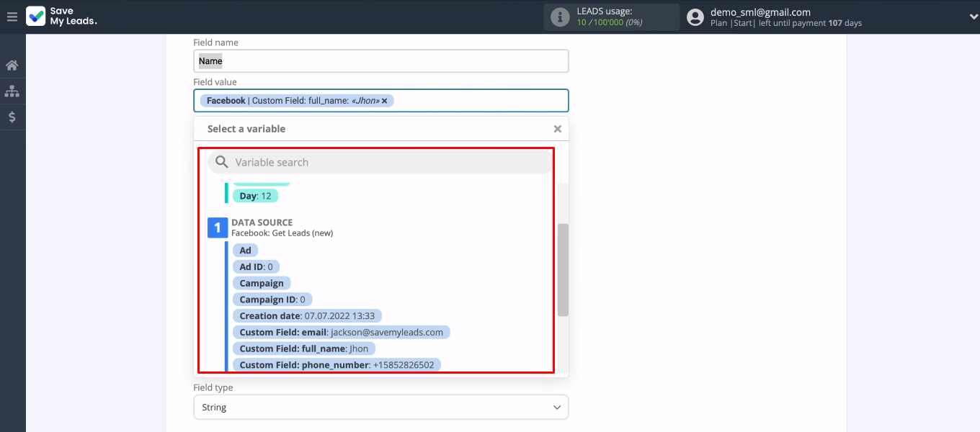The height and width of the screenshot is (432, 980).
Task: Choose the Custom Field: full_name: Jhon variable in list
Action: pos(304,349)
